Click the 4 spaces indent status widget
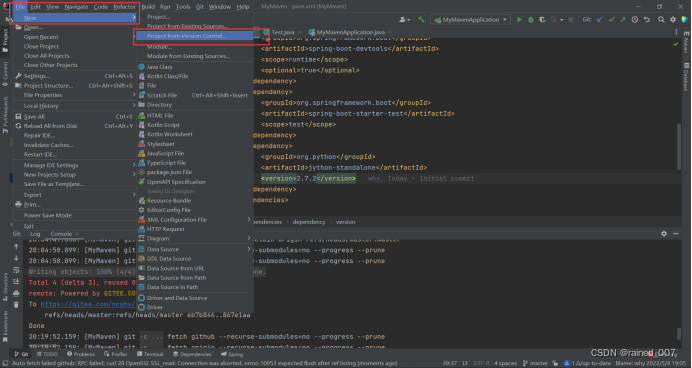The image size is (692, 368). pyautogui.click(x=505, y=363)
